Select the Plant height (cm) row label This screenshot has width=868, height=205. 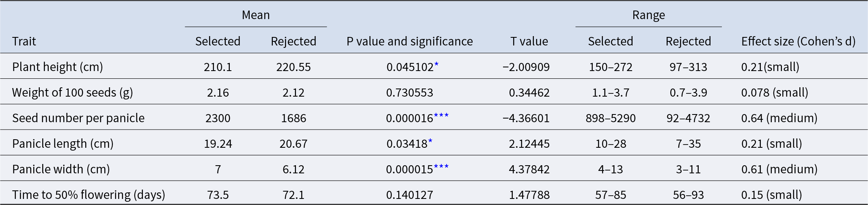click(x=57, y=67)
